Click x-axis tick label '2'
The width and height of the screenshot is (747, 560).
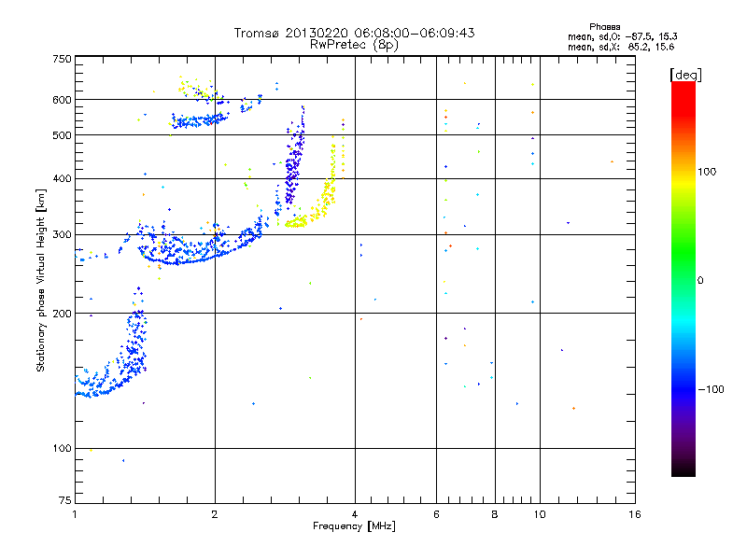point(215,514)
